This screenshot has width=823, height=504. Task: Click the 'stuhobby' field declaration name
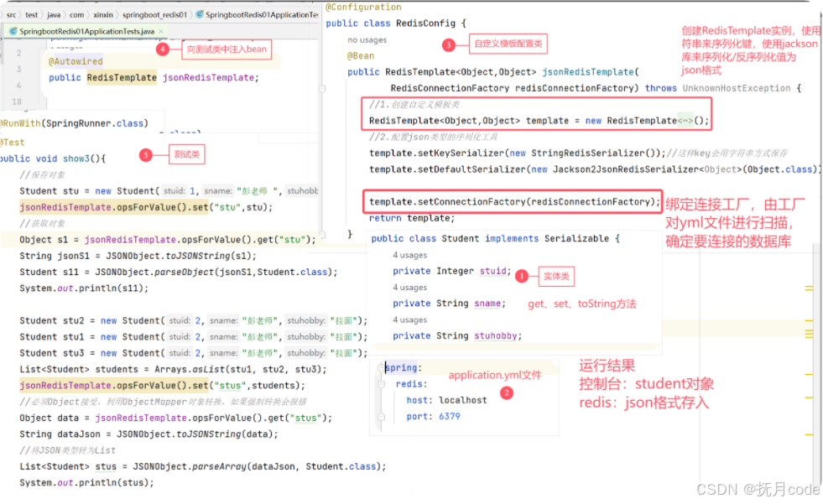496,336
